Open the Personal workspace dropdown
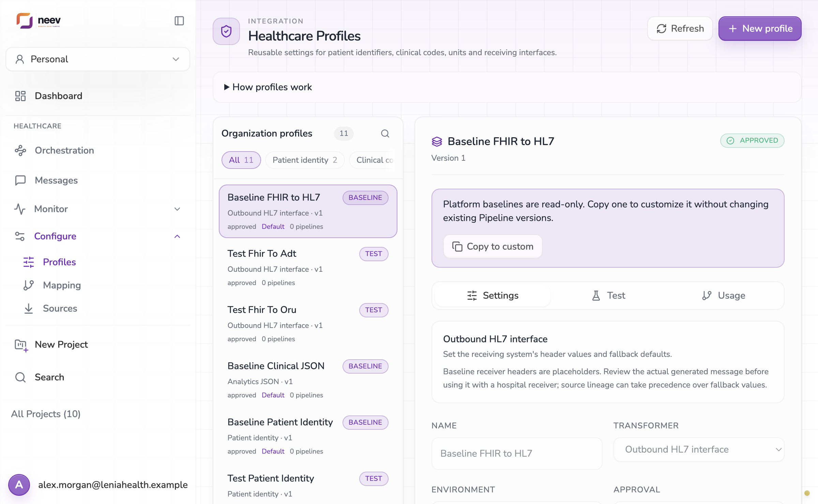Viewport: 818px width, 504px height. [x=97, y=59]
